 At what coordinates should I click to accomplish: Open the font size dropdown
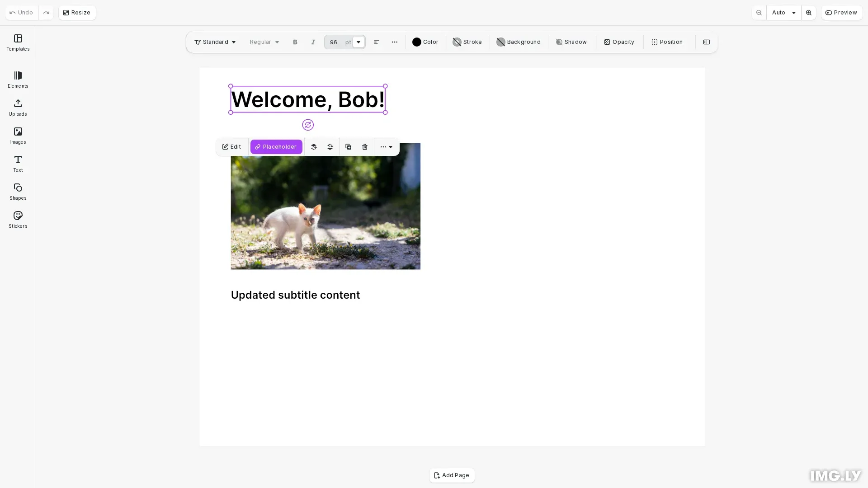click(358, 42)
